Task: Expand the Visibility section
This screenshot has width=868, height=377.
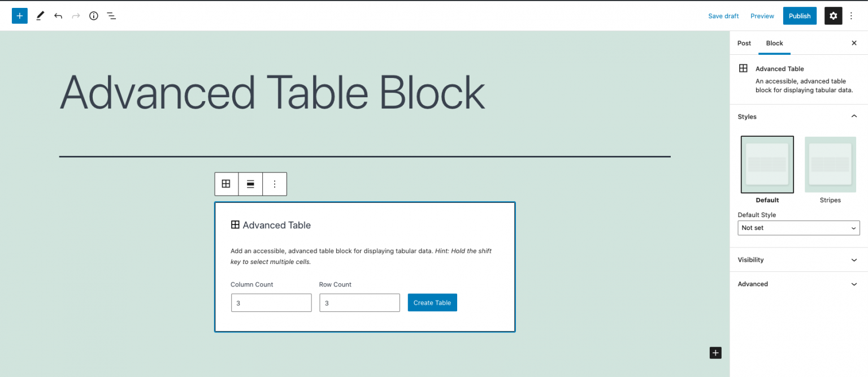Action: (798, 259)
